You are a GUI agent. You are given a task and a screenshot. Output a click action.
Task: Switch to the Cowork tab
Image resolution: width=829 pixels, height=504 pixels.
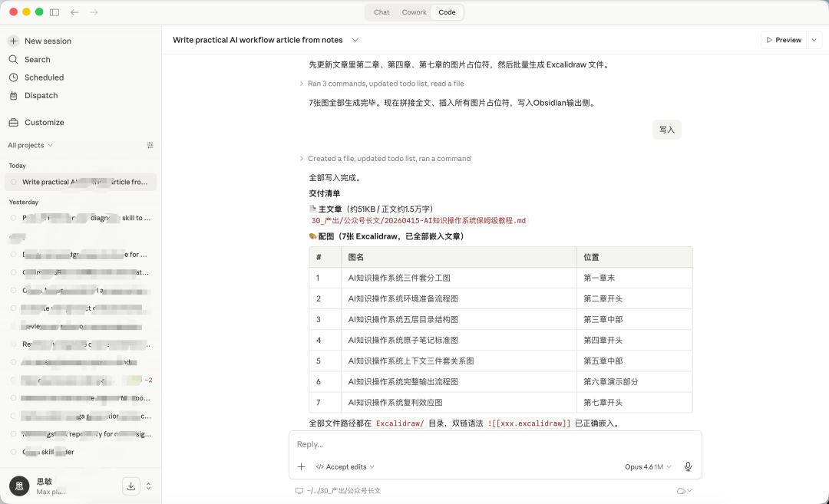414,12
